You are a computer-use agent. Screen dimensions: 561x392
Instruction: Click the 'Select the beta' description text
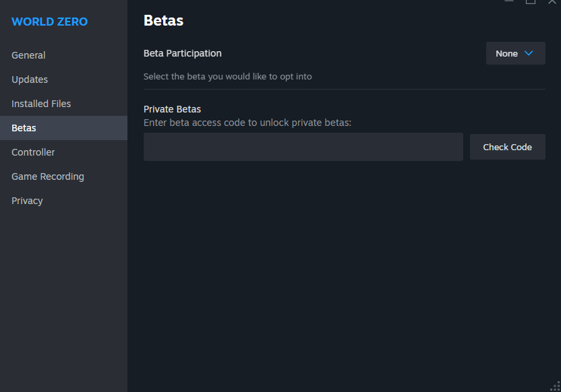(x=227, y=77)
